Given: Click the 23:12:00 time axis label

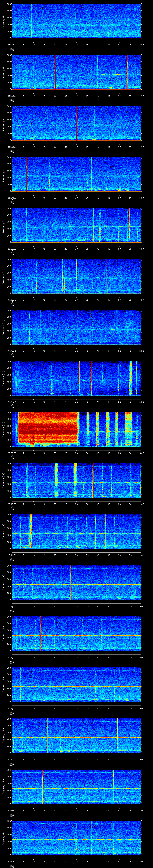Looking at the screenshot, I should [12, 606].
